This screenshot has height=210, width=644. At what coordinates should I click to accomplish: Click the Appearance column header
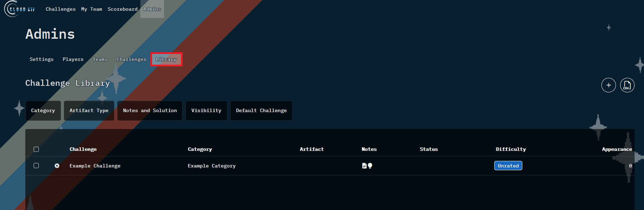point(617,149)
